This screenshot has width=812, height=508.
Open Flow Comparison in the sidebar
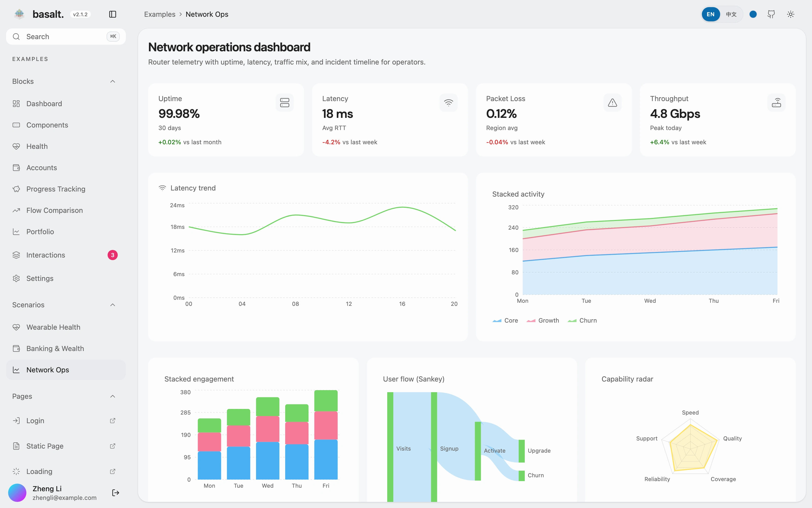[66, 210]
